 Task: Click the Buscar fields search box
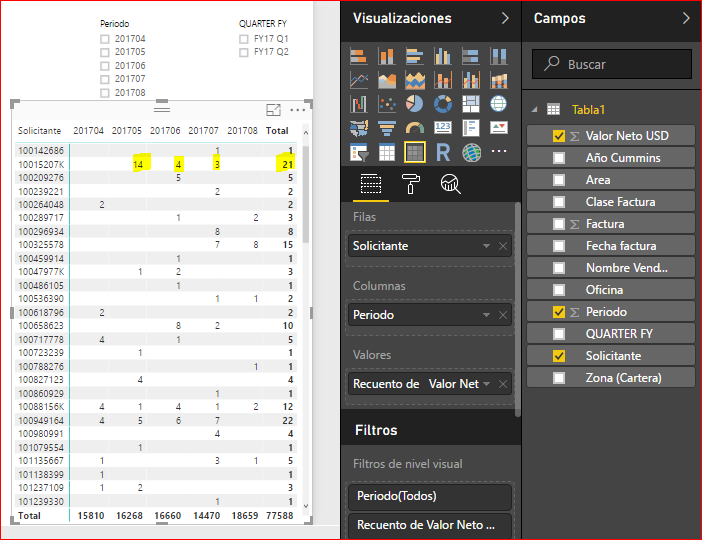coord(612,64)
